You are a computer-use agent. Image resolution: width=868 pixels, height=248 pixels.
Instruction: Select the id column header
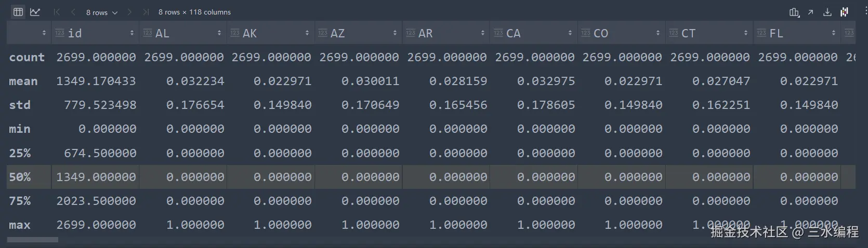(x=95, y=33)
